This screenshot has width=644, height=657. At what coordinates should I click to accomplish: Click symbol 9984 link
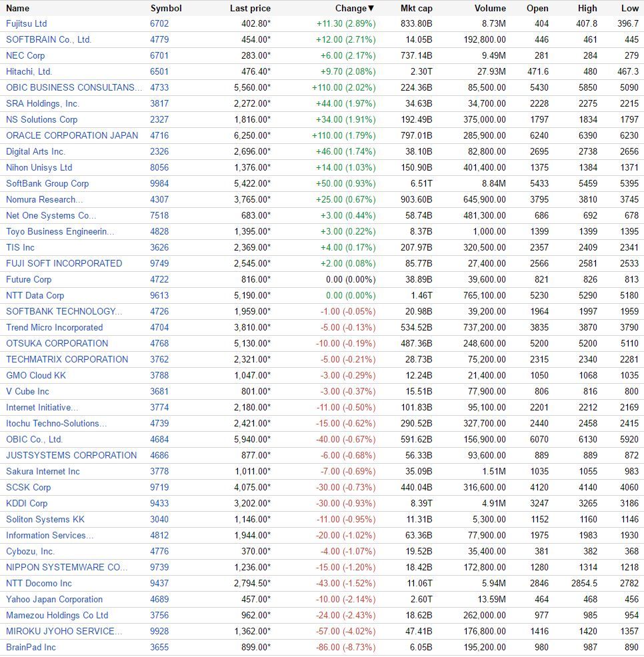[x=159, y=183]
